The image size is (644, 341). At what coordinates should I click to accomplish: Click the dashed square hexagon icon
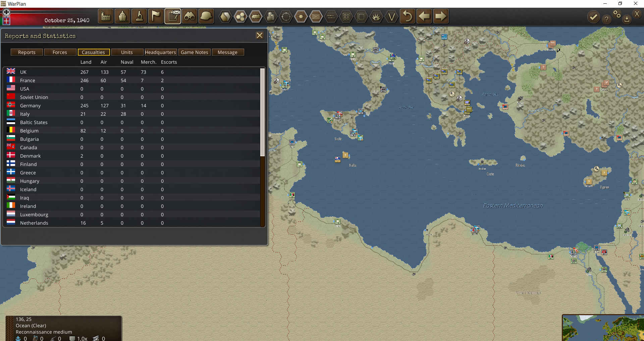point(361,16)
